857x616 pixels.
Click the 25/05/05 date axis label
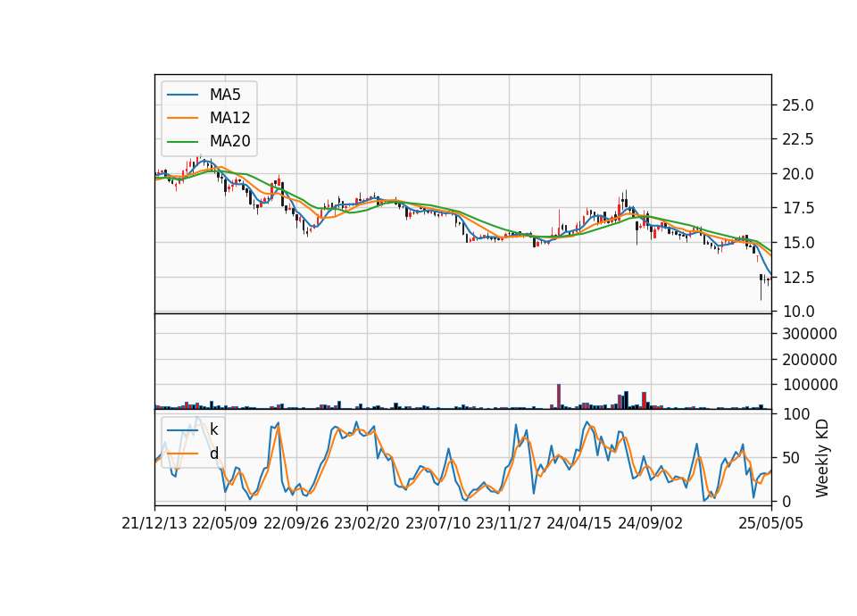point(771,524)
